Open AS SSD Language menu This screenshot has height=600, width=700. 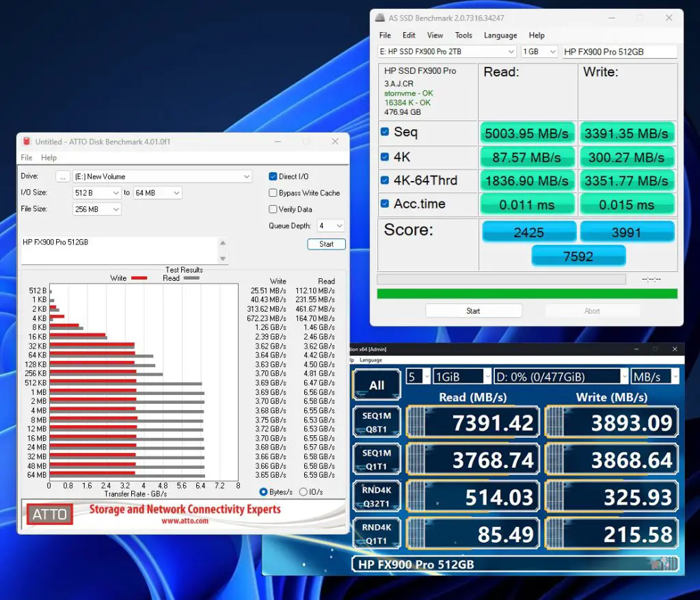500,36
